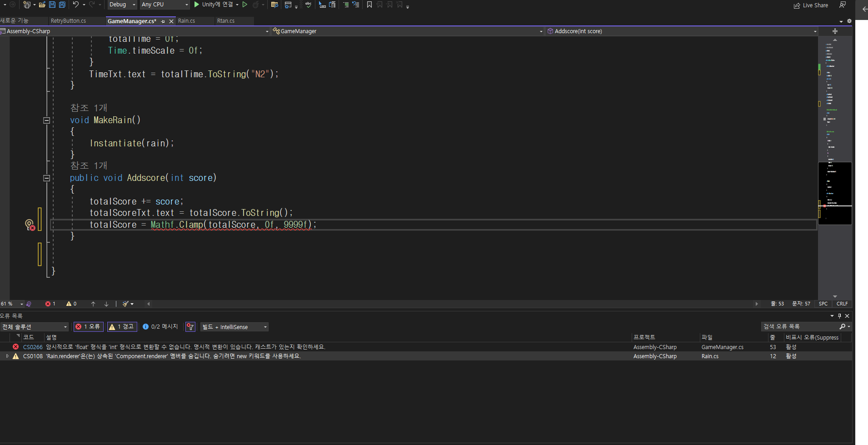Click the Save All icon in the toolbar
This screenshot has height=445, width=868.
point(62,5)
